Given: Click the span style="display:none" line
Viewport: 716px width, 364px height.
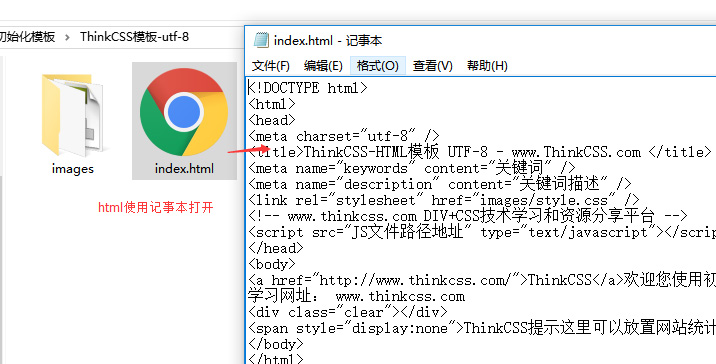Looking at the screenshot, I should [482, 328].
